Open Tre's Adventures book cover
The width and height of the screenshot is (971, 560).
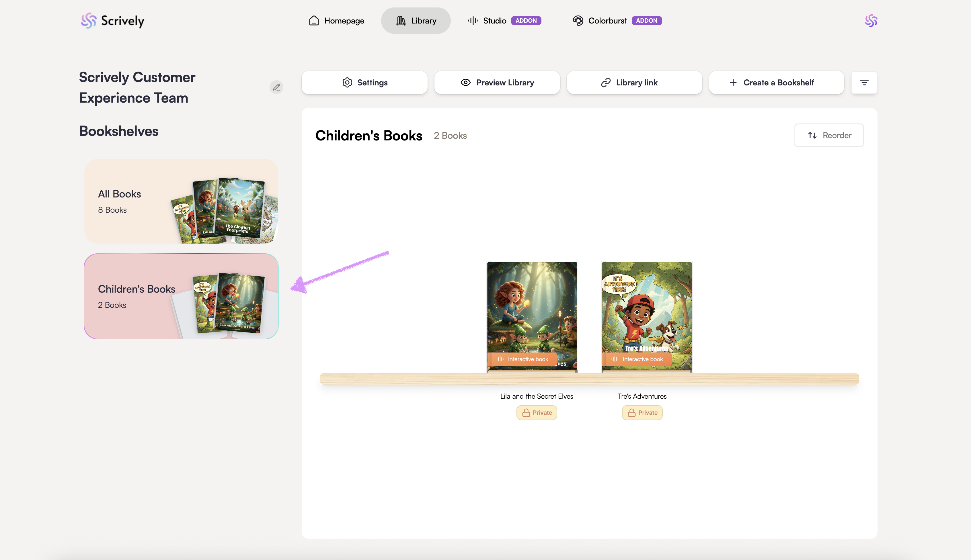[647, 312]
